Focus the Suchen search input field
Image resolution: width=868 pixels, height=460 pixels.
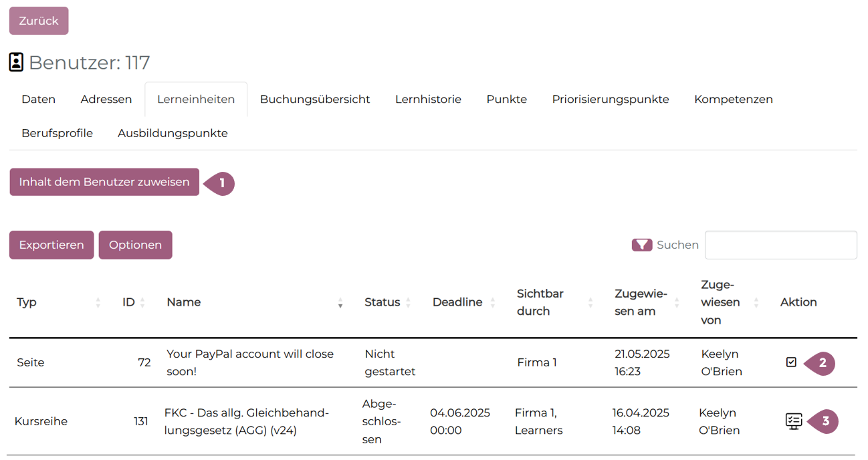[780, 245]
